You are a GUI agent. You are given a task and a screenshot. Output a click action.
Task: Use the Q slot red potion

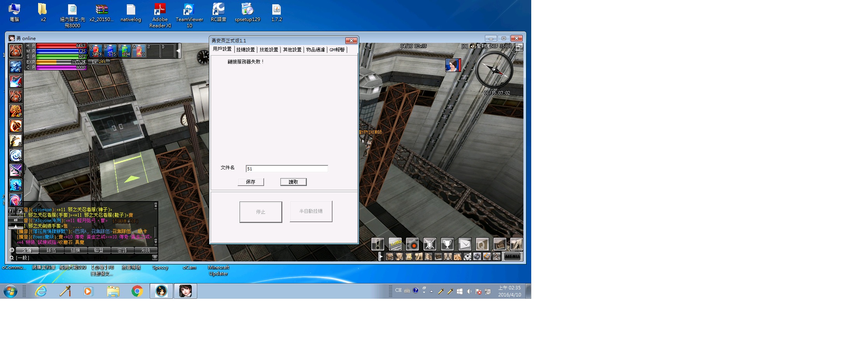96,51
